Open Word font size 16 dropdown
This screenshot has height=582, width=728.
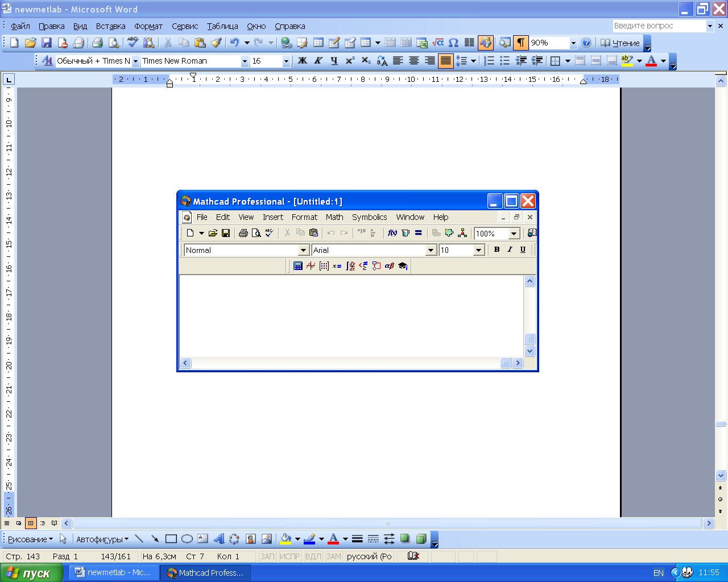click(286, 61)
